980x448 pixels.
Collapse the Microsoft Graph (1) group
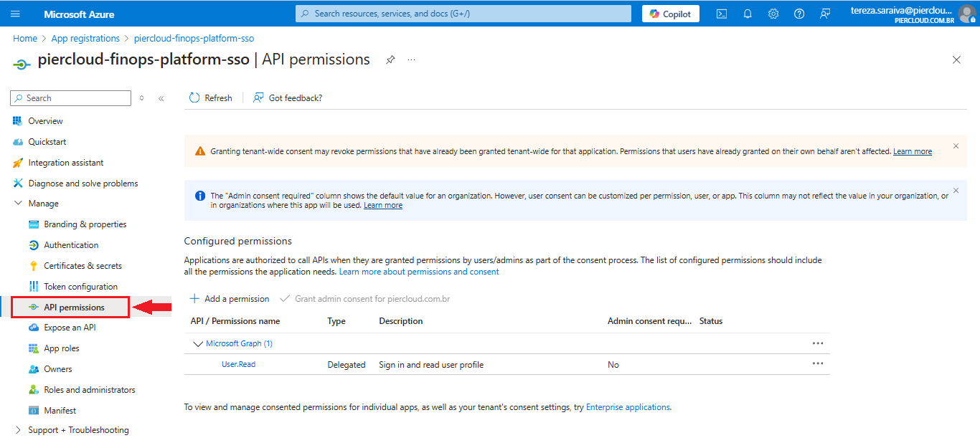[x=198, y=344]
